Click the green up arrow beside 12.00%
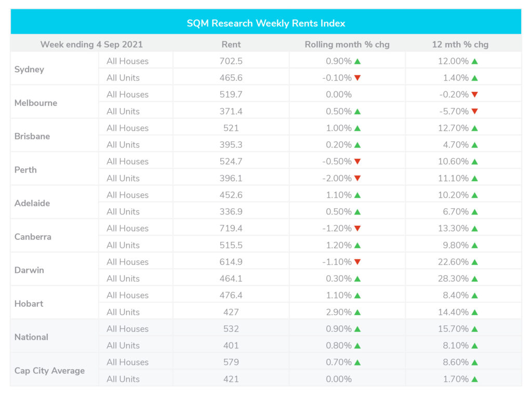This screenshot has width=532, height=395. (x=474, y=61)
